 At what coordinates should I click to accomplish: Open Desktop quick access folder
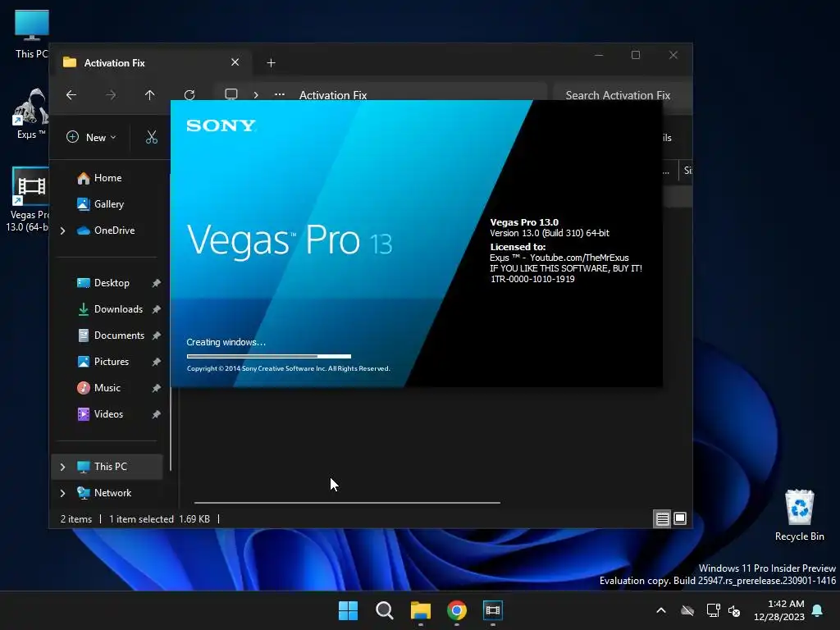(112, 283)
